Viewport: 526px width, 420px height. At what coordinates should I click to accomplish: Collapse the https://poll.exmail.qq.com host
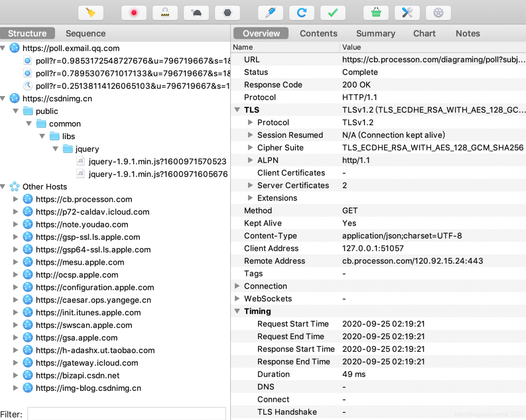click(x=3, y=48)
